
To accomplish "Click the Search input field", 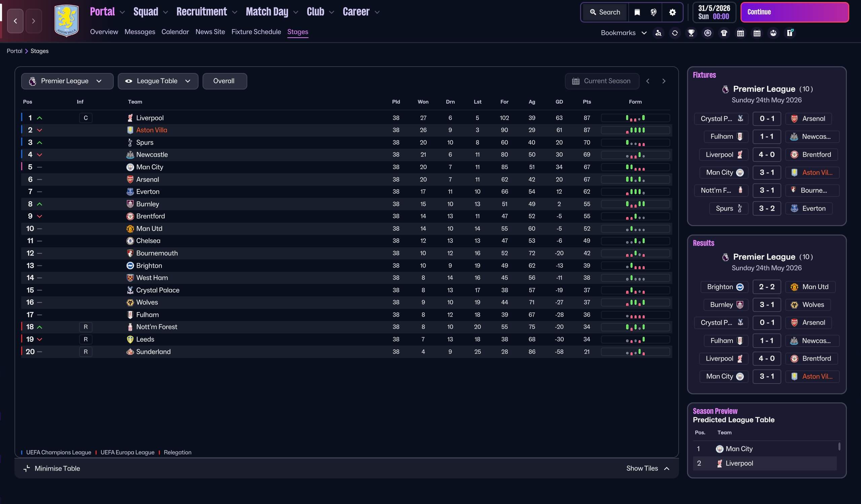I will tap(605, 12).
